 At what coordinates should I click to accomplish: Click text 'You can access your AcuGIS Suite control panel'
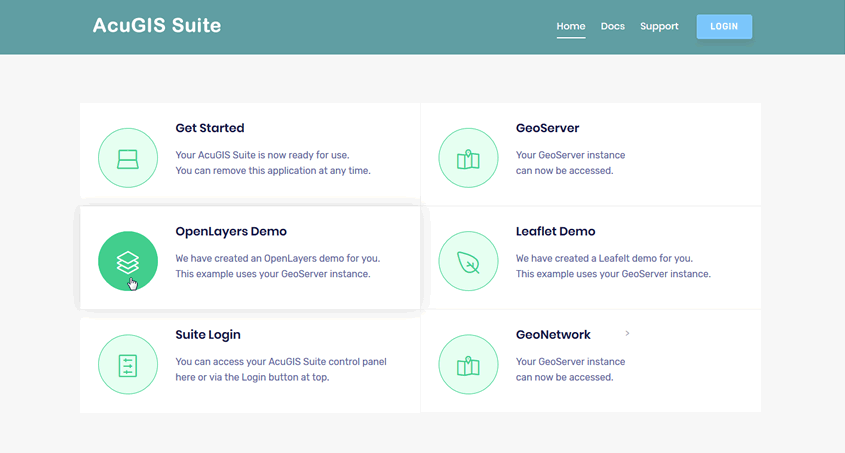click(x=281, y=362)
